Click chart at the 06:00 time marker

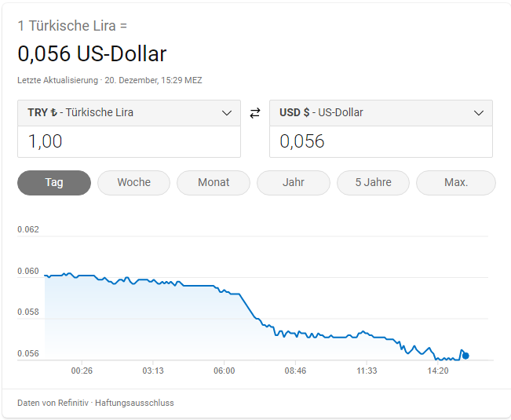224,371
